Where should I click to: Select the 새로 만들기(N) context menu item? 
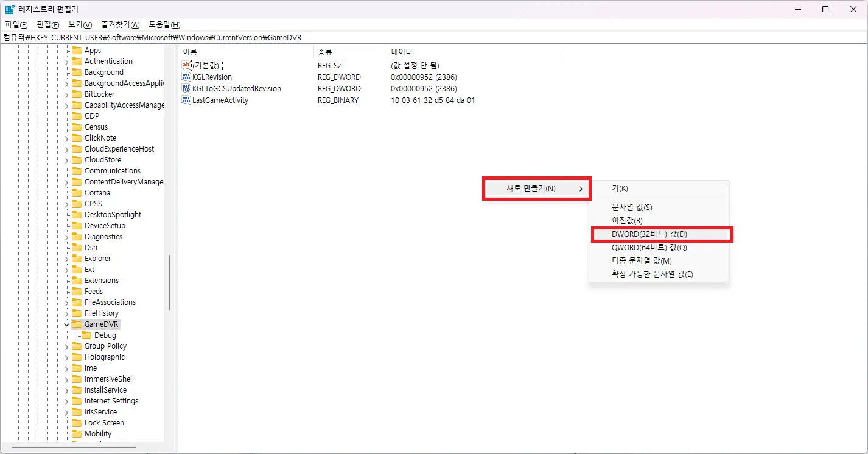537,189
